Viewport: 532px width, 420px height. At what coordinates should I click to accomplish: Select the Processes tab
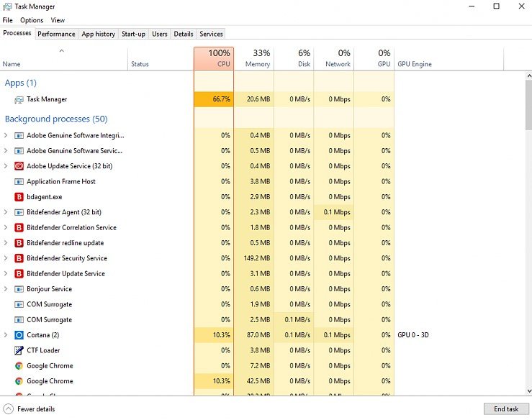17,33
